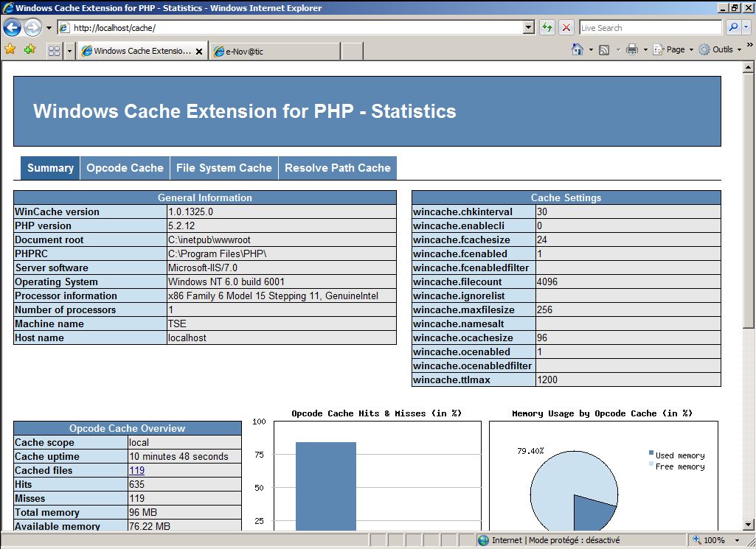This screenshot has height=549, width=756.
Task: Stop loading with the red X icon
Action: [566, 27]
